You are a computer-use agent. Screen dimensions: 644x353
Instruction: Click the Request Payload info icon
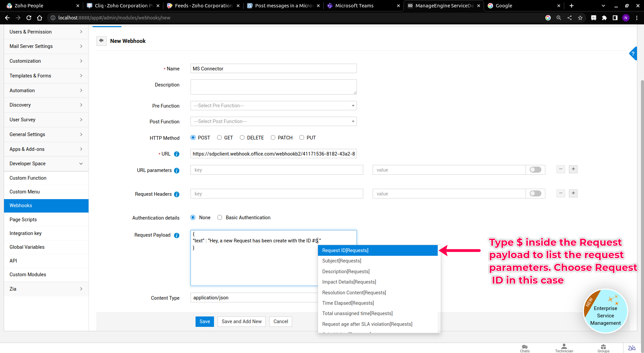[177, 235]
